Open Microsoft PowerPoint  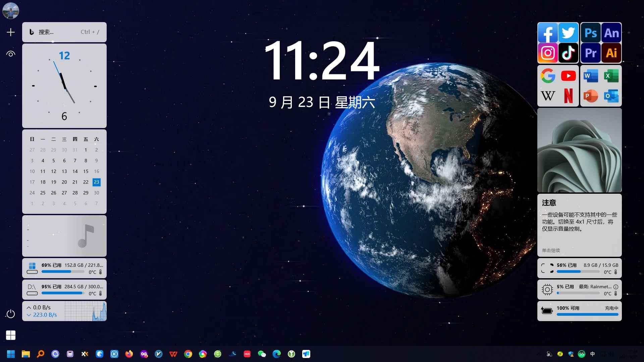point(591,96)
